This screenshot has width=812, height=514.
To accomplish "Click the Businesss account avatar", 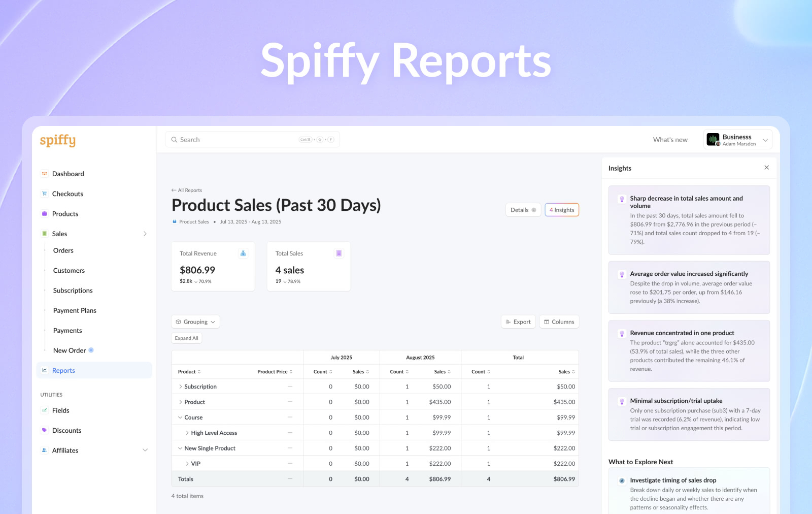I will tap(713, 139).
